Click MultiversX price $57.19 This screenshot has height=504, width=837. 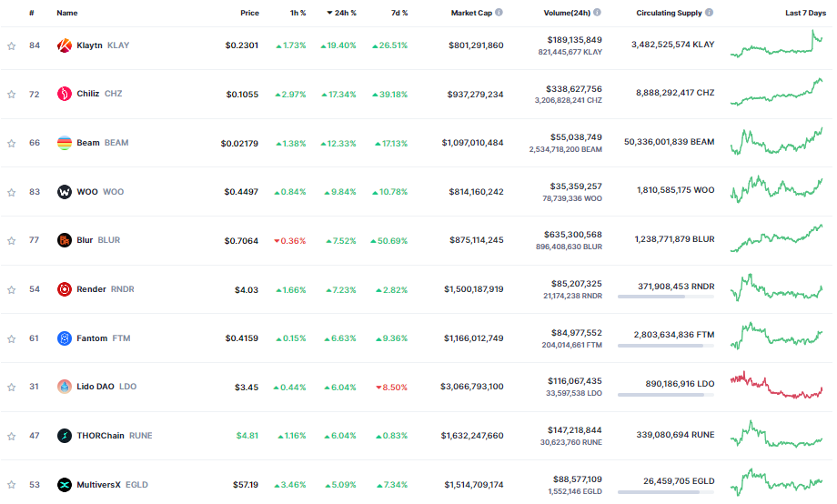pyautogui.click(x=246, y=485)
